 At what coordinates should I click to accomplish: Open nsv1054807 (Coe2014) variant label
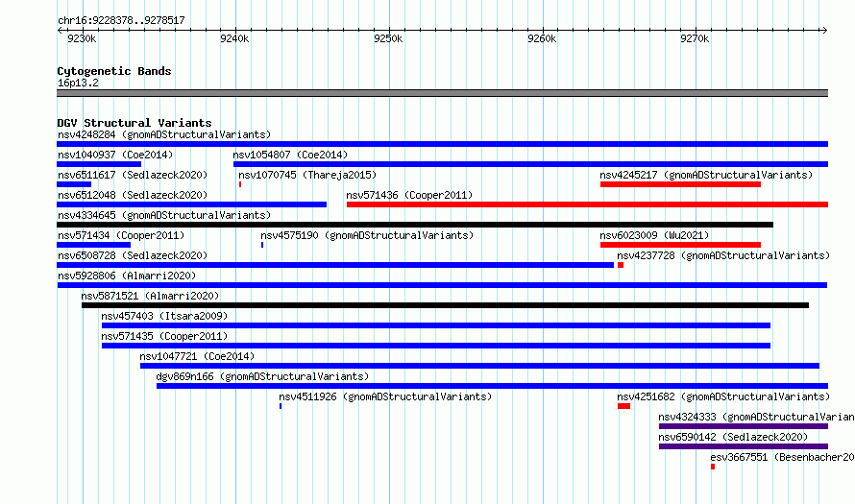[x=290, y=155]
